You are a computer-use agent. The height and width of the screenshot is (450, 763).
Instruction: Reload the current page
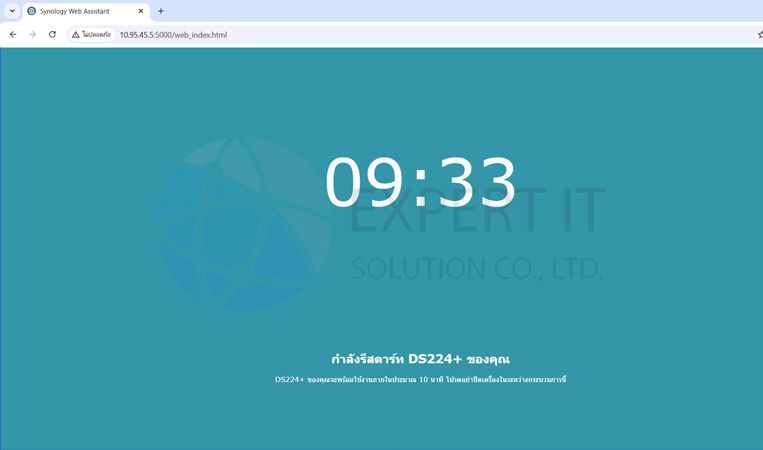pos(53,35)
